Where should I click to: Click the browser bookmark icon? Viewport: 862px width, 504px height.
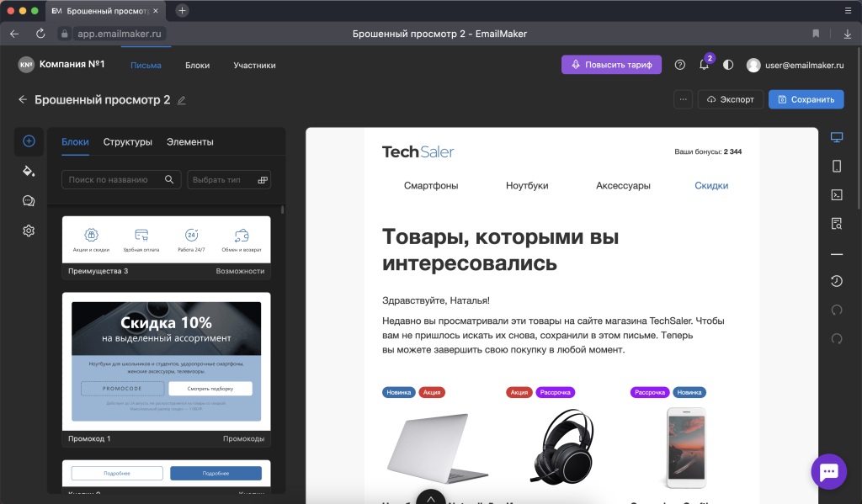click(x=816, y=34)
